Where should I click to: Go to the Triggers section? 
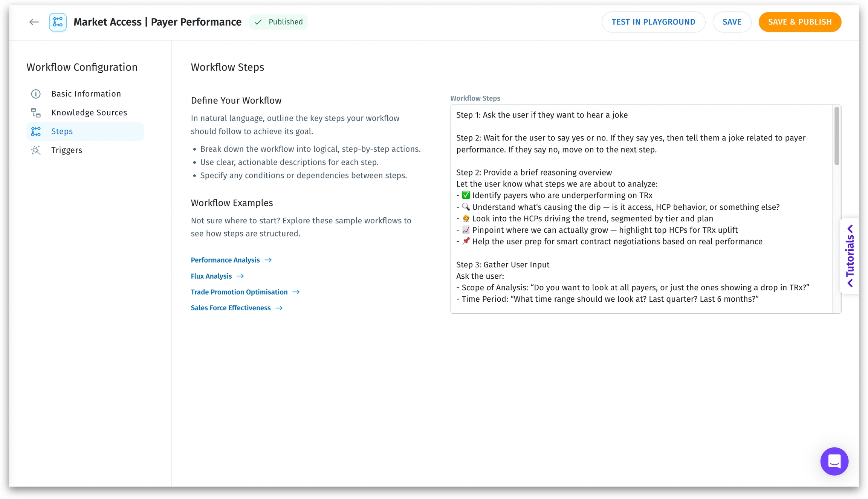[x=67, y=150]
